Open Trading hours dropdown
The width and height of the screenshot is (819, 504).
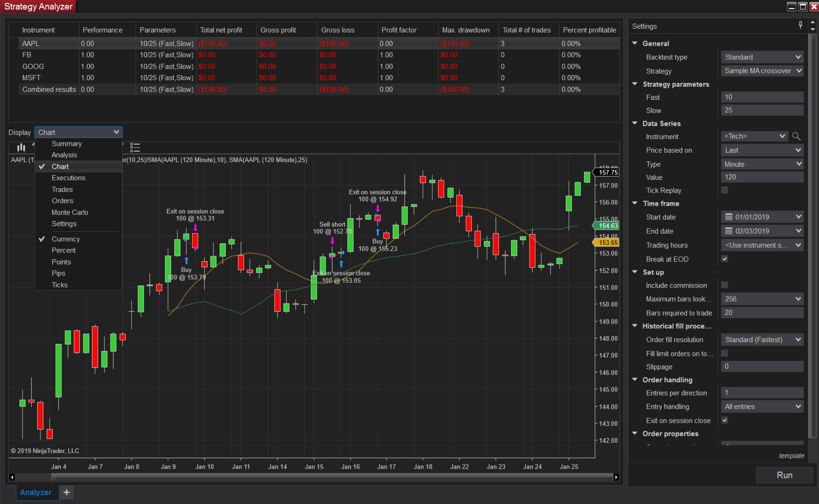[762, 245]
